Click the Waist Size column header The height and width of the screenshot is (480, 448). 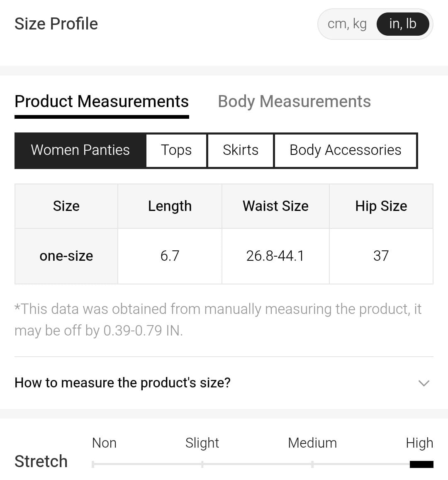(275, 206)
